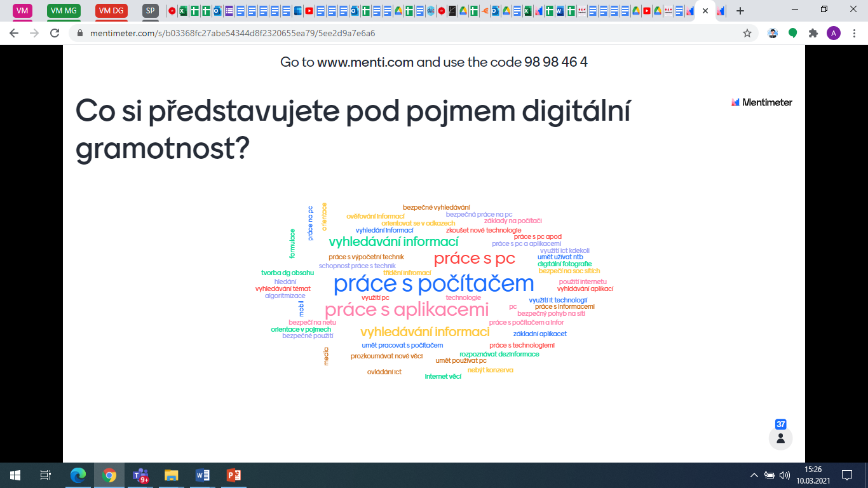Image resolution: width=868 pixels, height=488 pixels.
Task: Close the active Mentimeter tab
Action: click(705, 11)
